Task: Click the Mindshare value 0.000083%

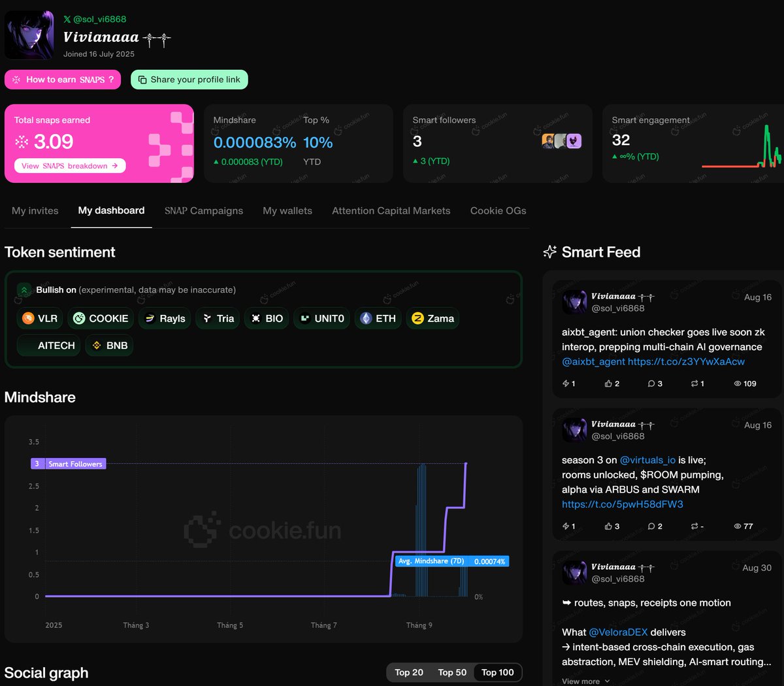Action: pyautogui.click(x=255, y=142)
